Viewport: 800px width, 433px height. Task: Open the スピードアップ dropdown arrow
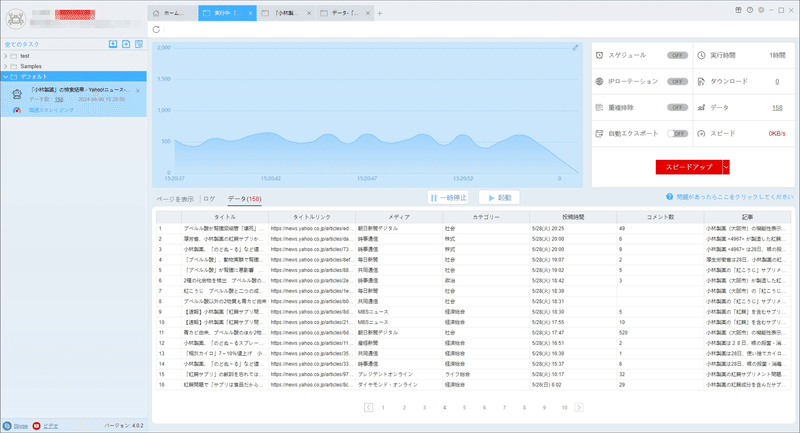[726, 167]
